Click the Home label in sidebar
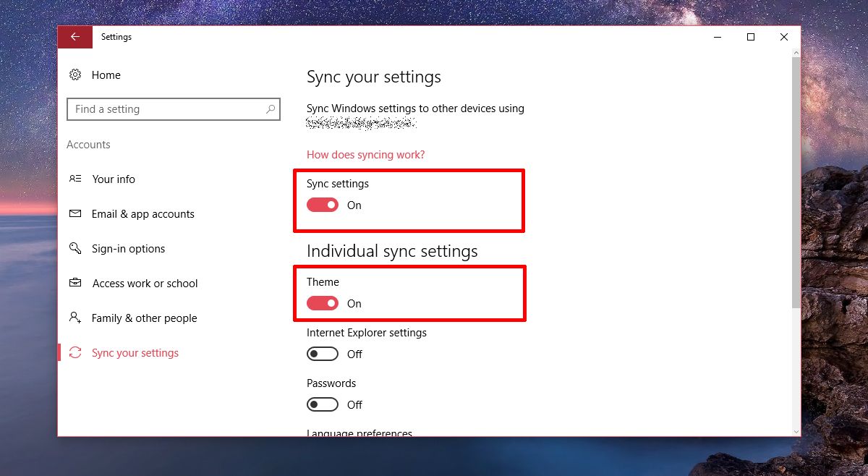868x476 pixels. (x=106, y=75)
